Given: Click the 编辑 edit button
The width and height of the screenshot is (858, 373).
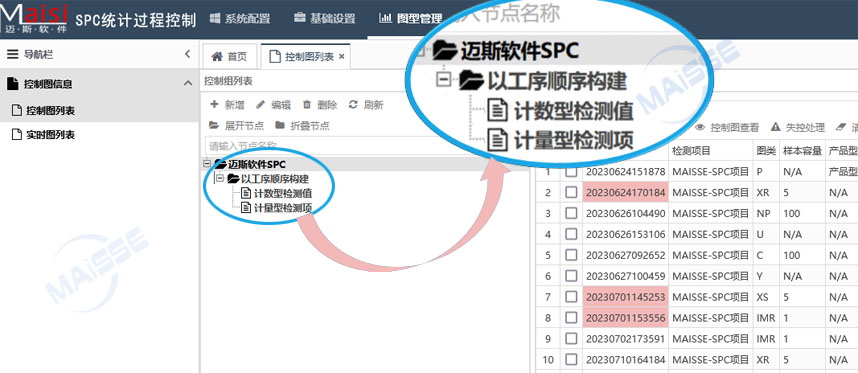Looking at the screenshot, I should click(x=273, y=105).
